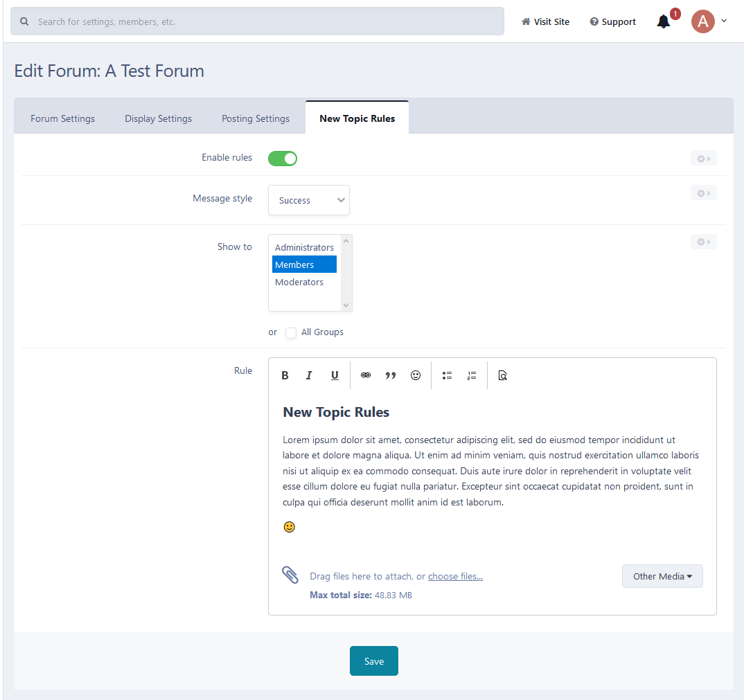
Task: Apply bold formatting in the rule editor
Action: click(x=285, y=375)
